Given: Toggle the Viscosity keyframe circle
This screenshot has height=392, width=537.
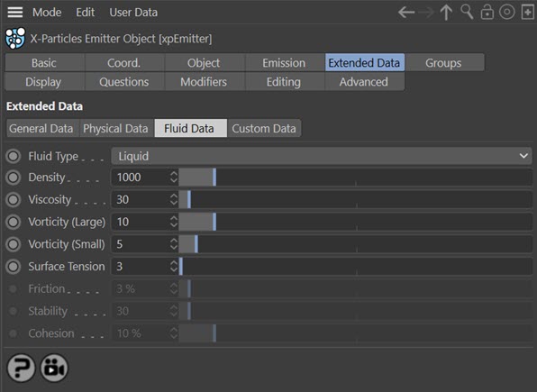Looking at the screenshot, I should (14, 200).
